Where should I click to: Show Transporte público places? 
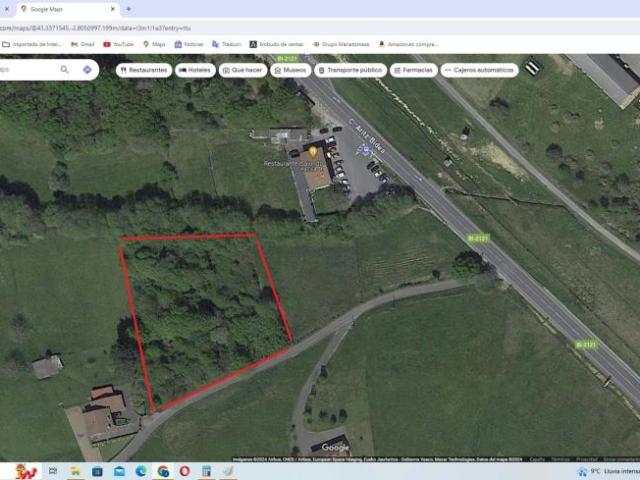351,70
